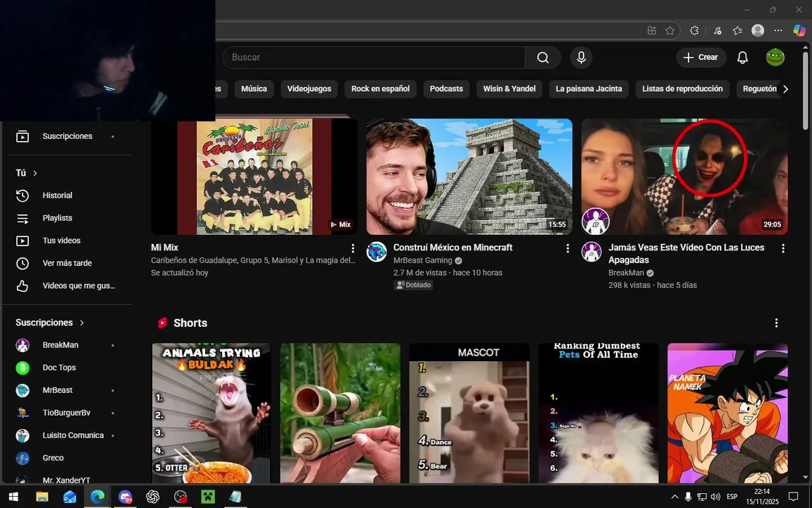
Task: Click the Crear button
Action: [701, 58]
